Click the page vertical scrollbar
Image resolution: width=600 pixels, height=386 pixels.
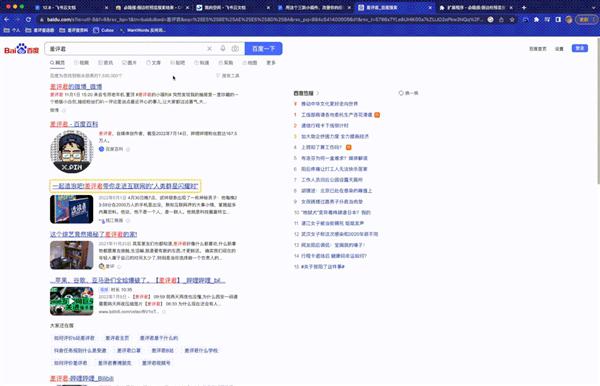(598, 111)
